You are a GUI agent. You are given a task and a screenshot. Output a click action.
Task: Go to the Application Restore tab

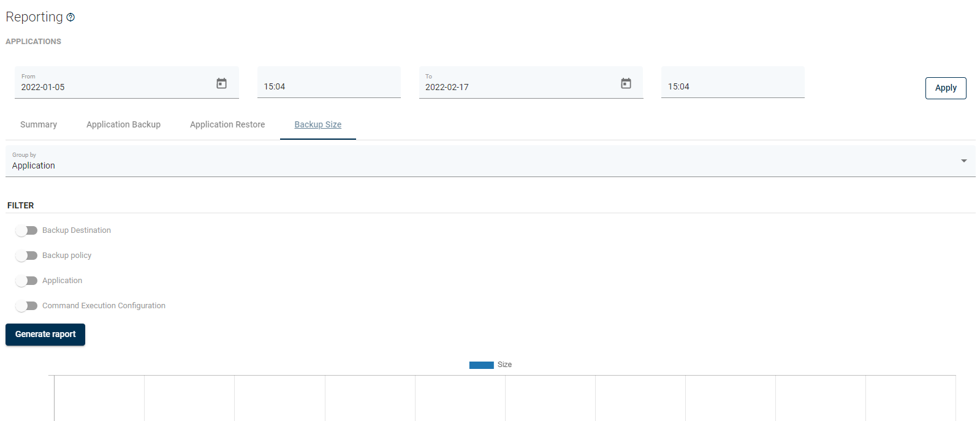[x=227, y=124]
